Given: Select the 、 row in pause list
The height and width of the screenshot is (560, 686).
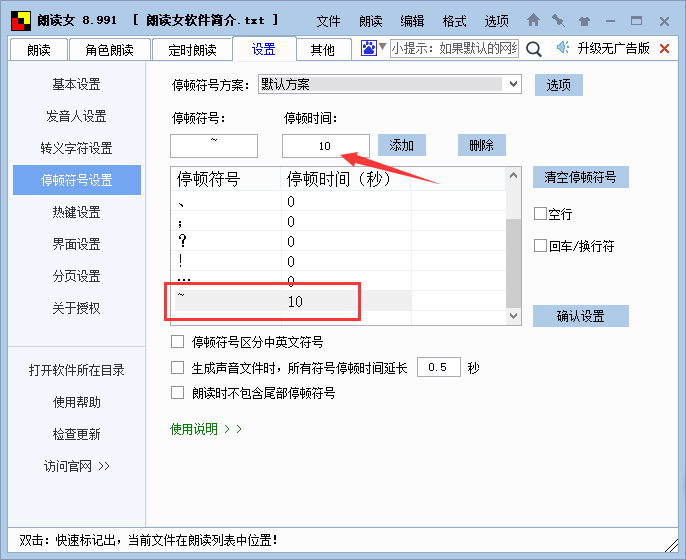Looking at the screenshot, I should (291, 201).
